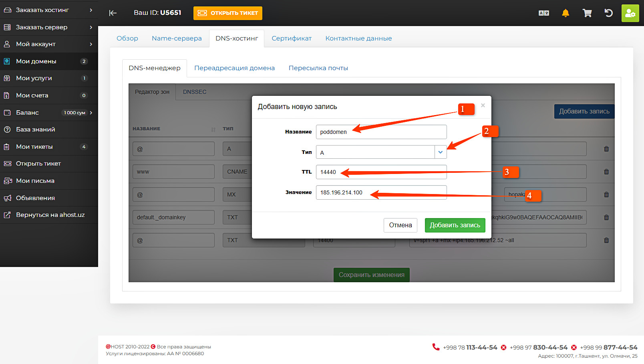Switch to Name-сервера tab
Image resolution: width=644 pixels, height=364 pixels.
(177, 38)
